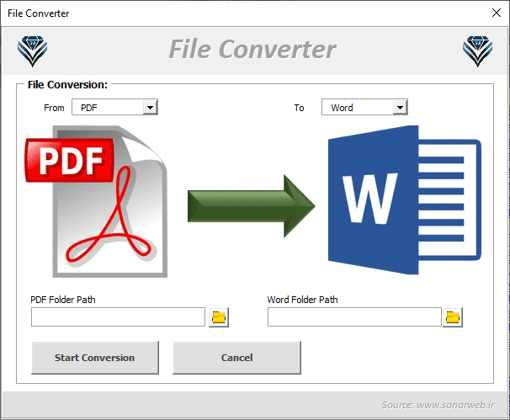Click the large 'File Converter' banner title
Viewport: 510px width, 420px height.
[x=252, y=49]
